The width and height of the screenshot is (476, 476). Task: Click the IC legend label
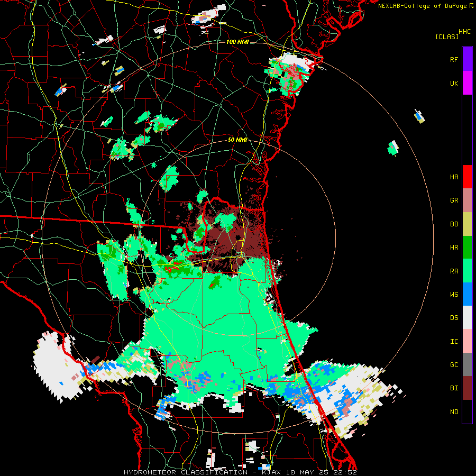(454, 342)
